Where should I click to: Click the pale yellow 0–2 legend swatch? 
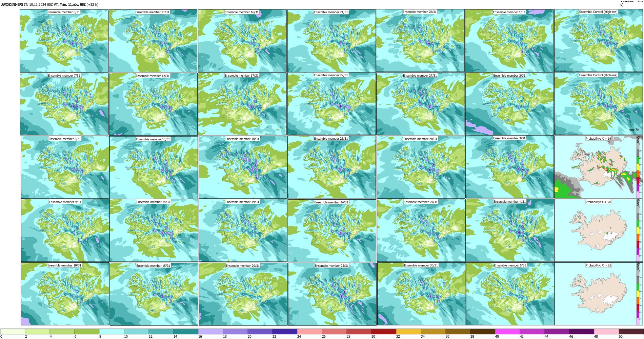point(13,332)
